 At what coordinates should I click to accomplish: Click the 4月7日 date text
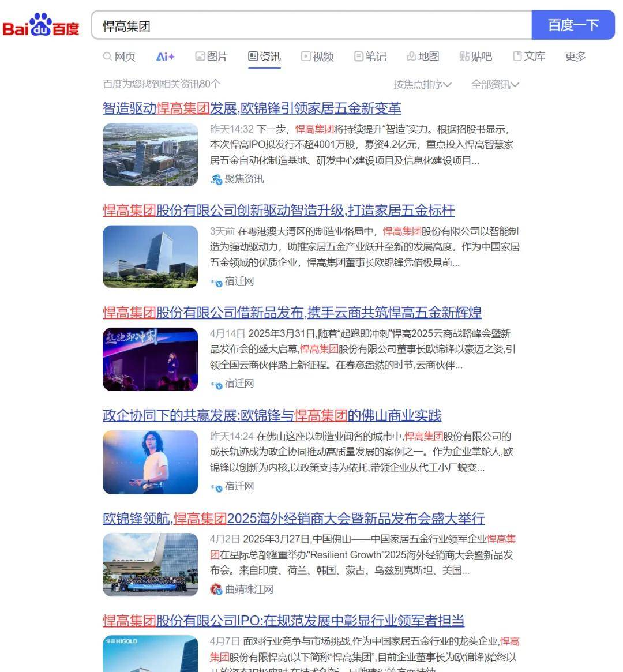click(224, 641)
